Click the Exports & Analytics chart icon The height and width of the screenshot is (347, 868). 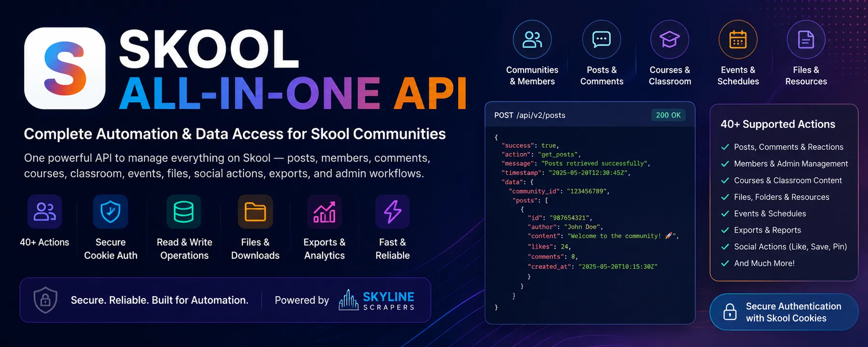pyautogui.click(x=325, y=212)
